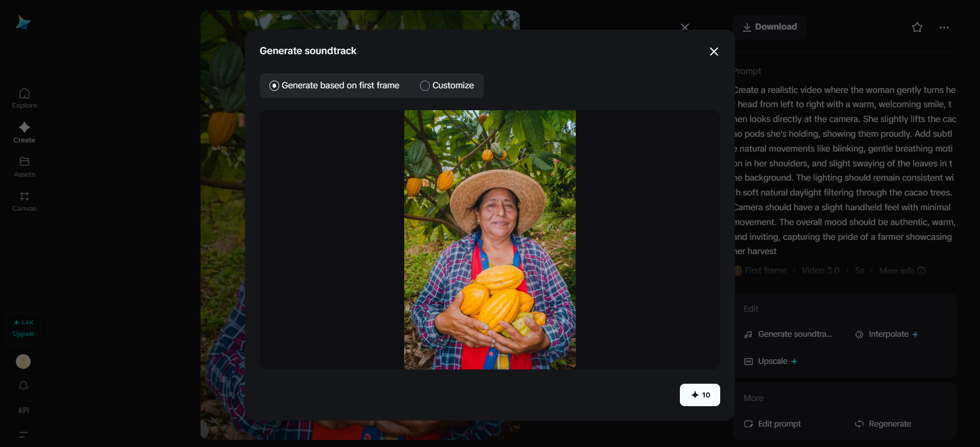The image size is (980, 447).
Task: Click the 5s duration label
Action: point(860,271)
